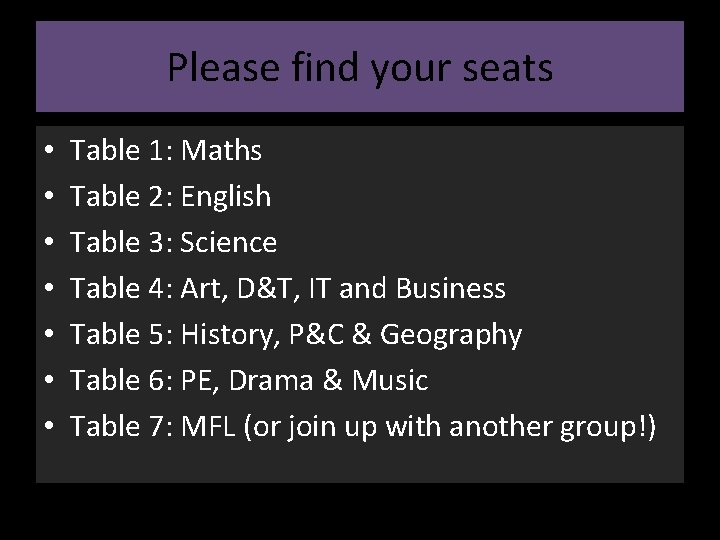This screenshot has height=540, width=720.
Task: Select the 'Table 6' label text
Action: click(119, 381)
